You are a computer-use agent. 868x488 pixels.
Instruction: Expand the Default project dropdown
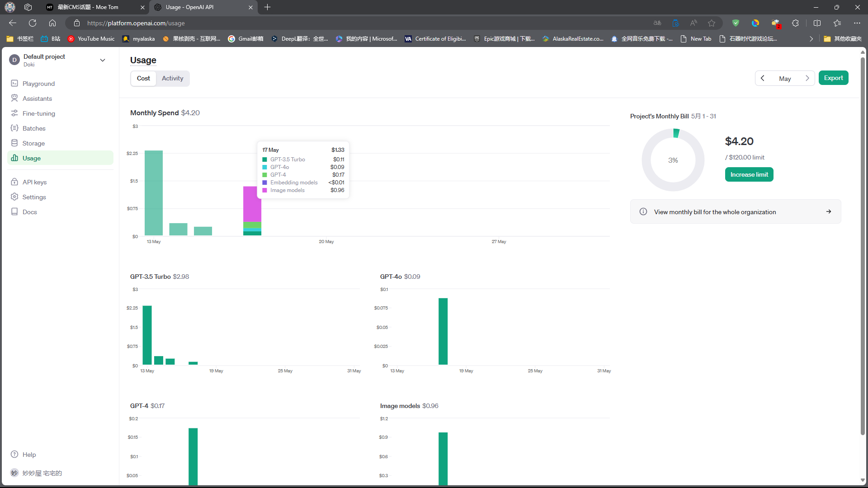103,60
